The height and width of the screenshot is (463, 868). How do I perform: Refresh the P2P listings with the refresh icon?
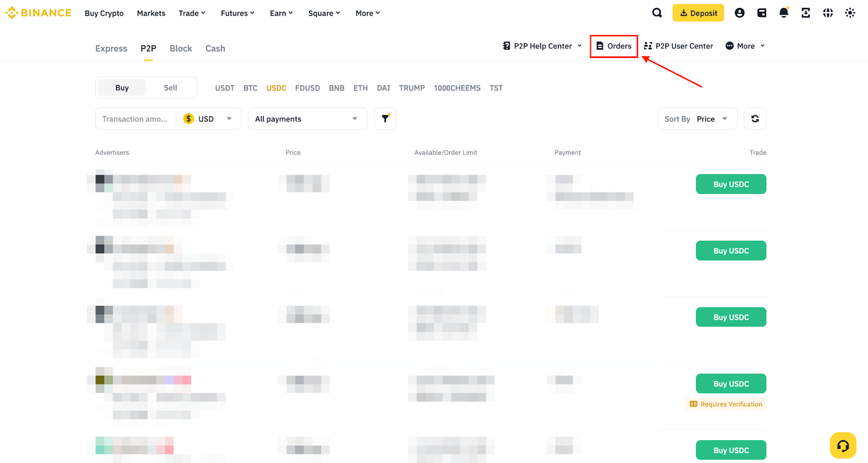click(x=755, y=119)
